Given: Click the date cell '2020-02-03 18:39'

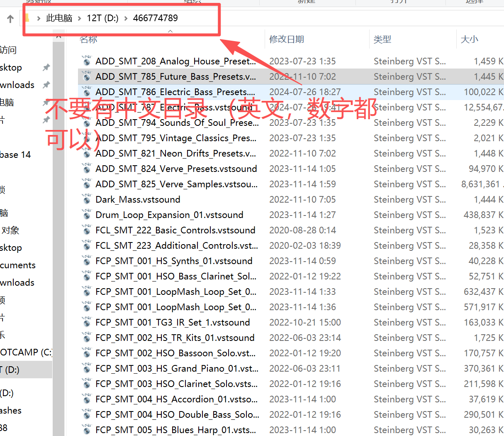Looking at the screenshot, I should (x=305, y=245).
